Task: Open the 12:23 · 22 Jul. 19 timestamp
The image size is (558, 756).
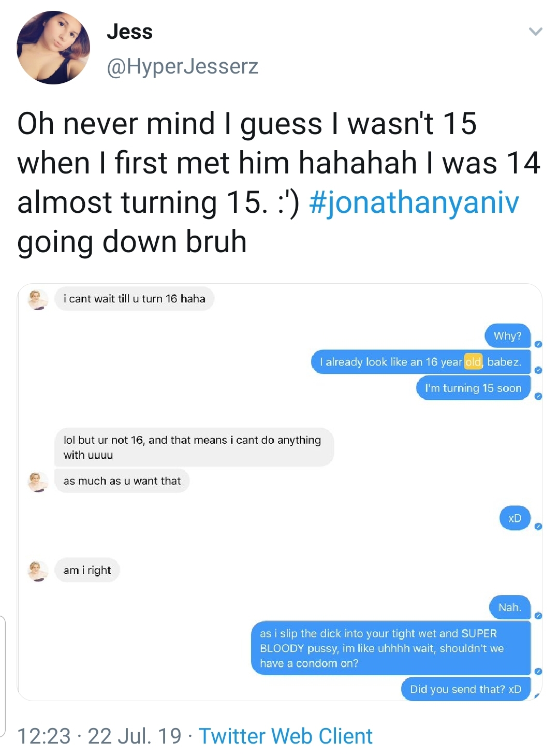Action: click(x=99, y=736)
